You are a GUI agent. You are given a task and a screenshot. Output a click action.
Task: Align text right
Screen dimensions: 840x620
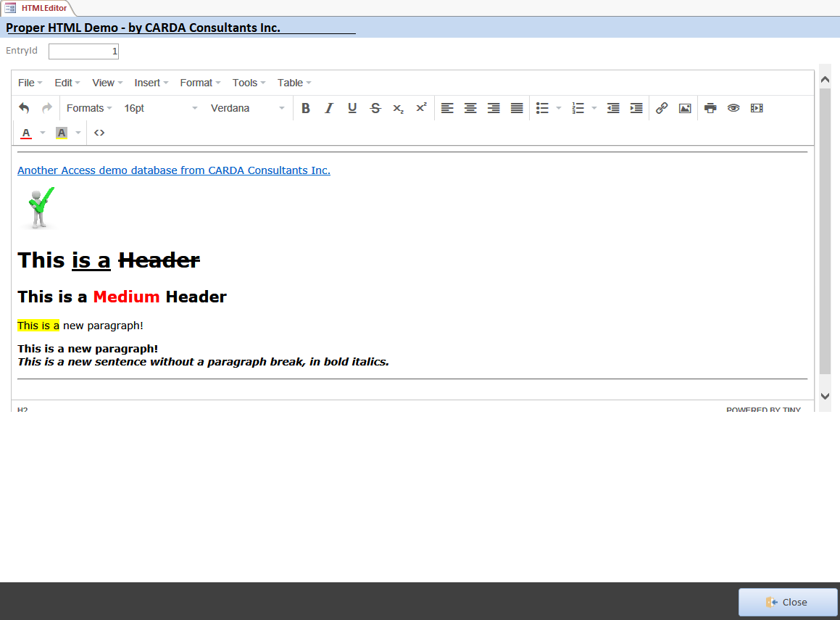[x=494, y=108]
